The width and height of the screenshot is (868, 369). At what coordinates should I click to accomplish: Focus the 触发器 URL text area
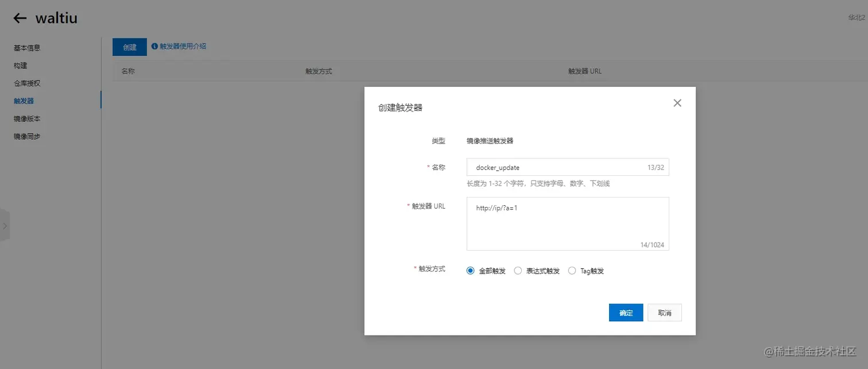coord(568,224)
